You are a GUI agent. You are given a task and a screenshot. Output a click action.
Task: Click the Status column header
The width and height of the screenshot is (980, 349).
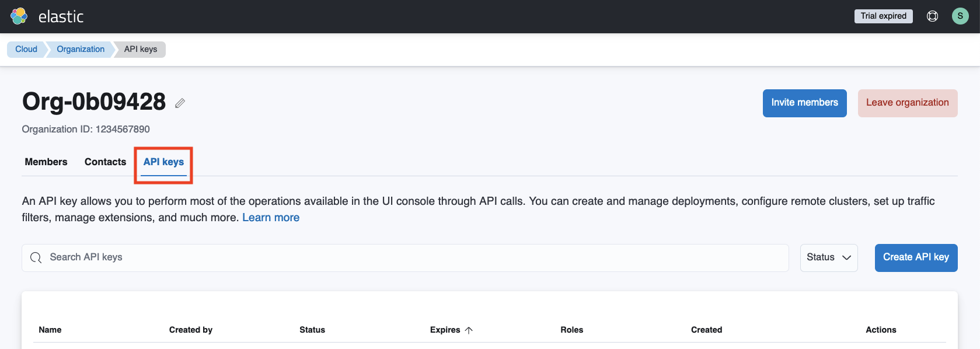312,330
